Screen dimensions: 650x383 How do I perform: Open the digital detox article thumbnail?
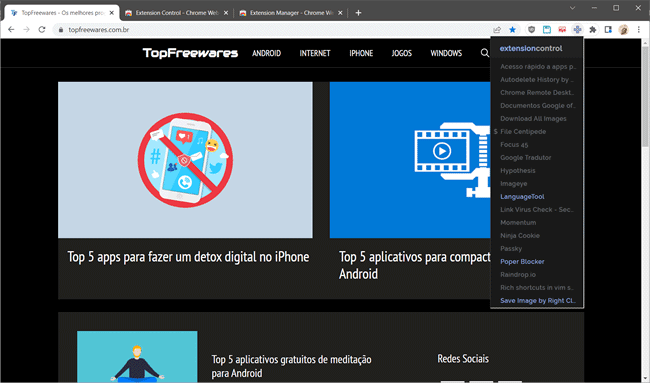tap(185, 160)
